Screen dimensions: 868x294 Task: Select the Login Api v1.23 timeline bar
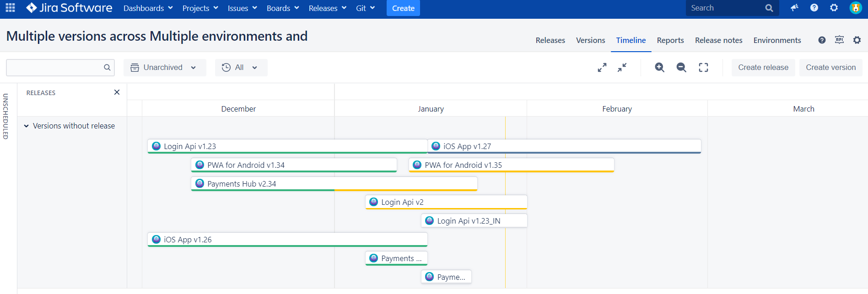287,146
